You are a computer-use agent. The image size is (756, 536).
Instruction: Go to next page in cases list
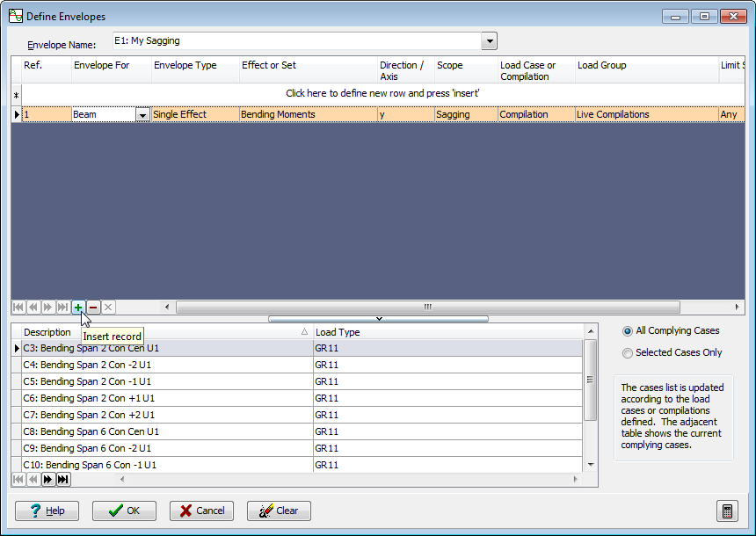coord(48,479)
